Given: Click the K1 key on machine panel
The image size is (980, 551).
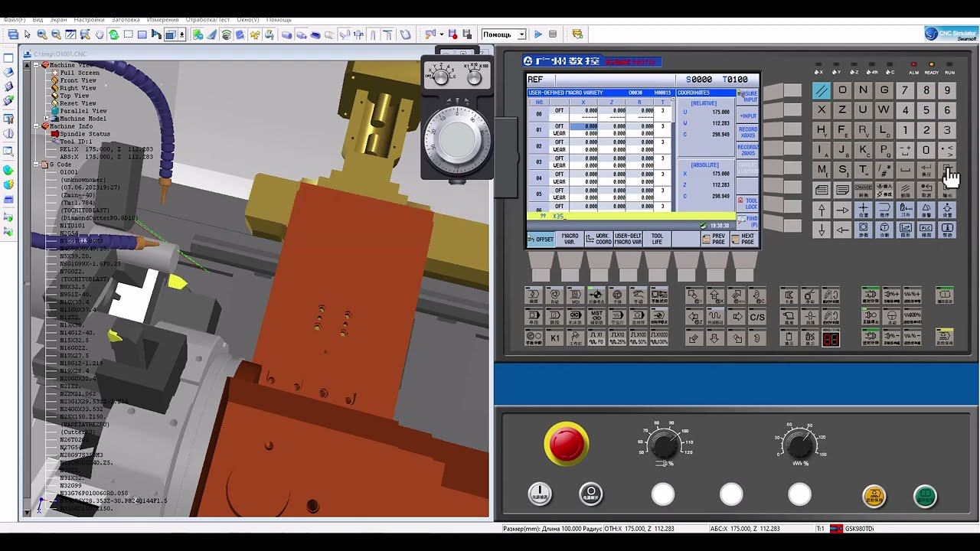Looking at the screenshot, I should coord(555,337).
